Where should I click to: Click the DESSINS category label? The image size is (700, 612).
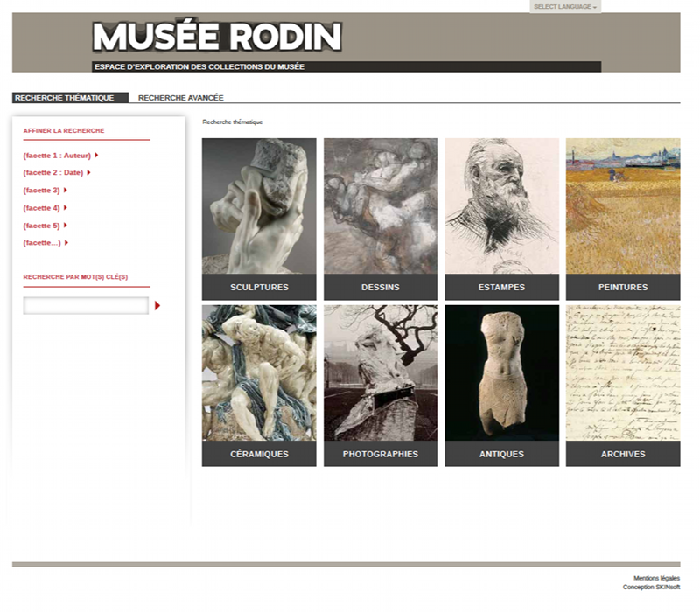coord(381,288)
